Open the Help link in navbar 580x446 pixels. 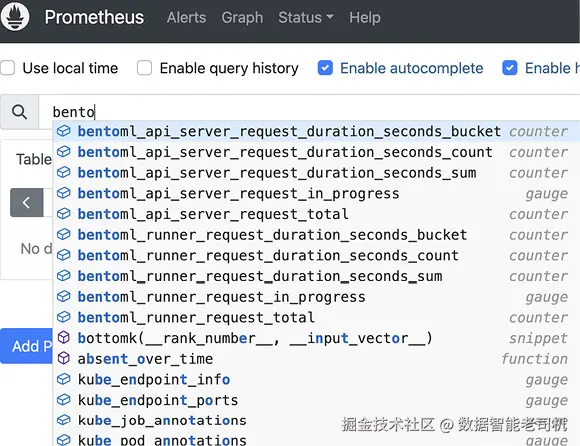[365, 17]
